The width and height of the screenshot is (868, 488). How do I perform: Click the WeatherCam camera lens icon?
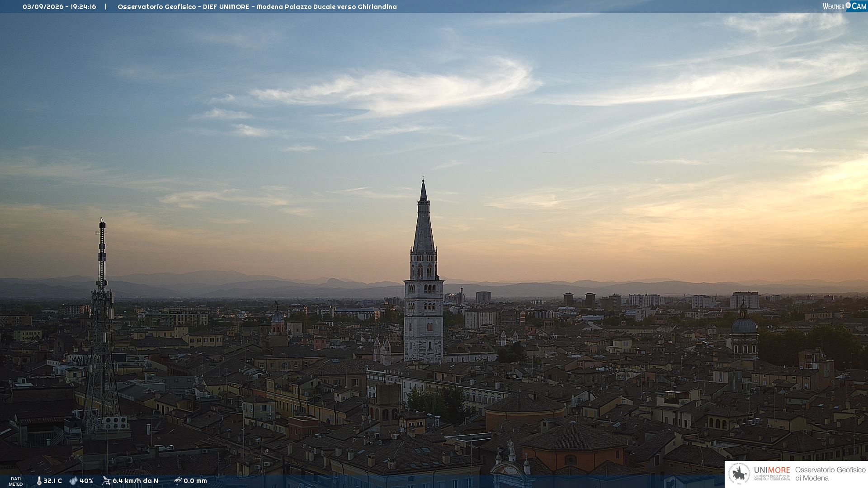(x=848, y=5)
